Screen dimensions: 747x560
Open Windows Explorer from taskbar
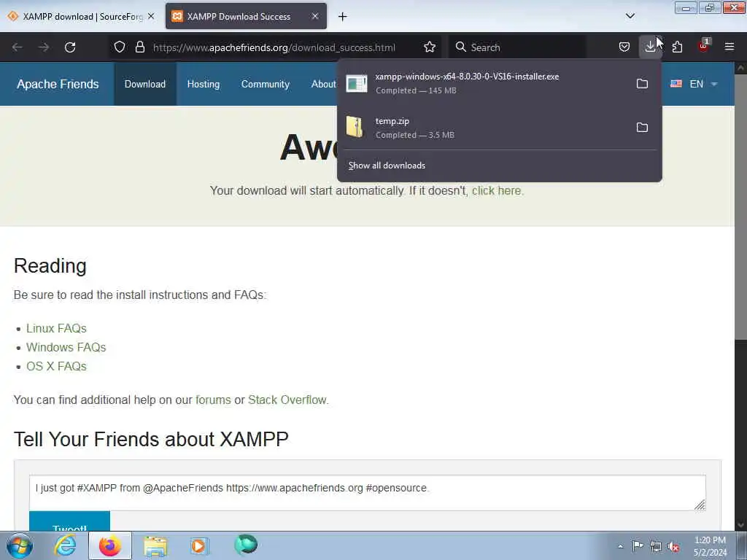(155, 545)
